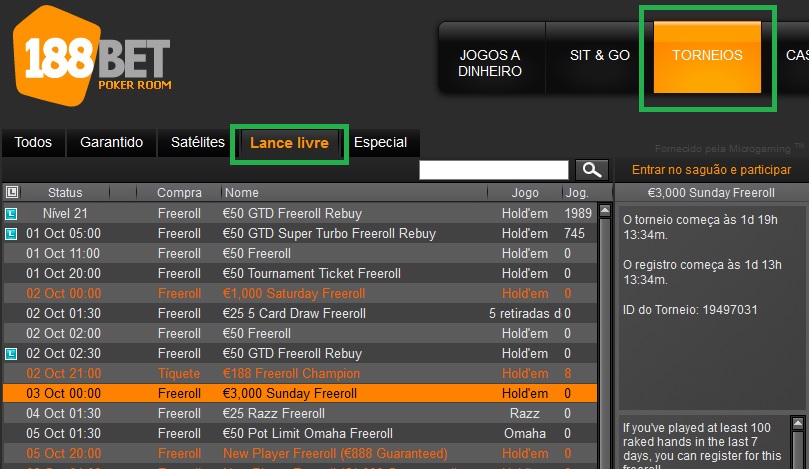Open the Especial filter tab

click(380, 142)
